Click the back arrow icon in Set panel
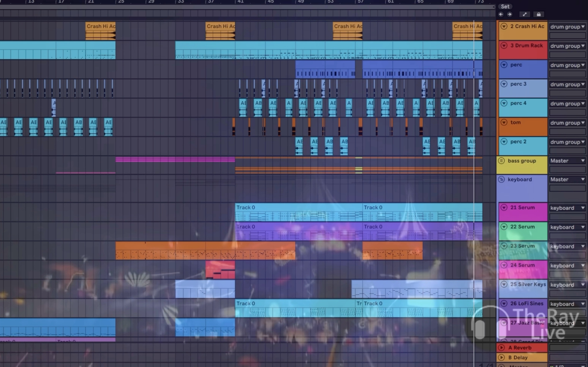The width and height of the screenshot is (588, 367). pos(501,14)
